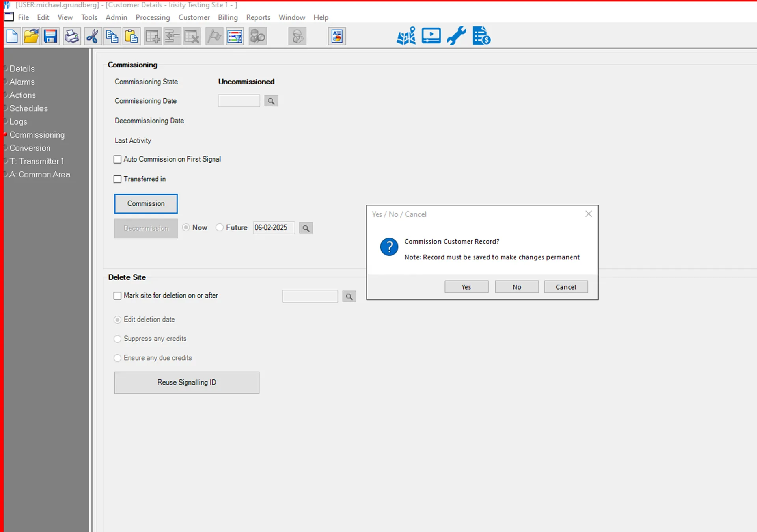
Task: Select the Now radio button
Action: point(186,227)
